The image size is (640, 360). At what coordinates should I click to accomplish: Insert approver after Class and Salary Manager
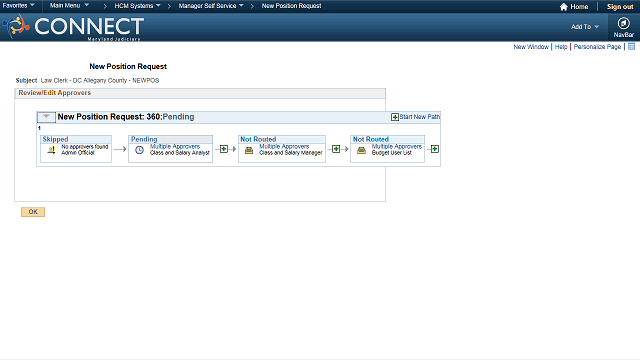click(x=336, y=149)
